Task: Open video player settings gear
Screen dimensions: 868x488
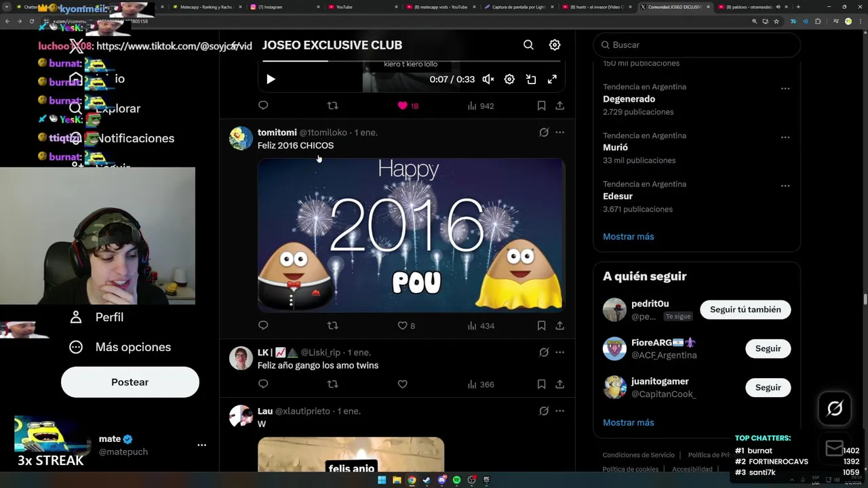Action: click(x=509, y=79)
